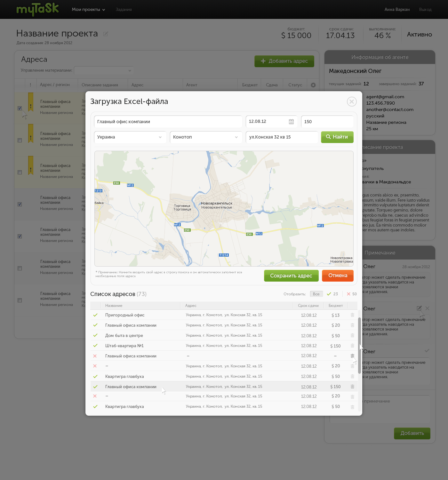This screenshot has height=480, width=448.
Task: Click the orange Отмена button
Action: (x=338, y=276)
